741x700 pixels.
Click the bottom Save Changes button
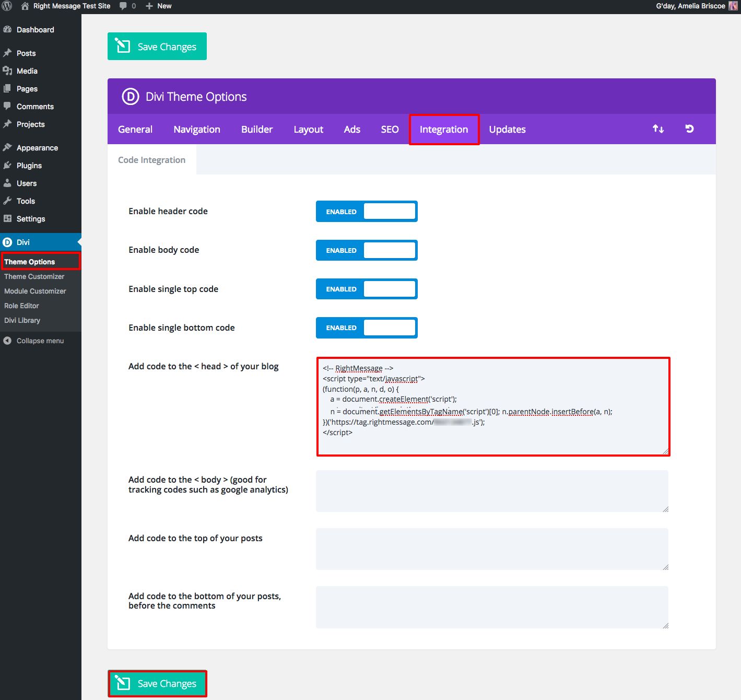click(157, 683)
